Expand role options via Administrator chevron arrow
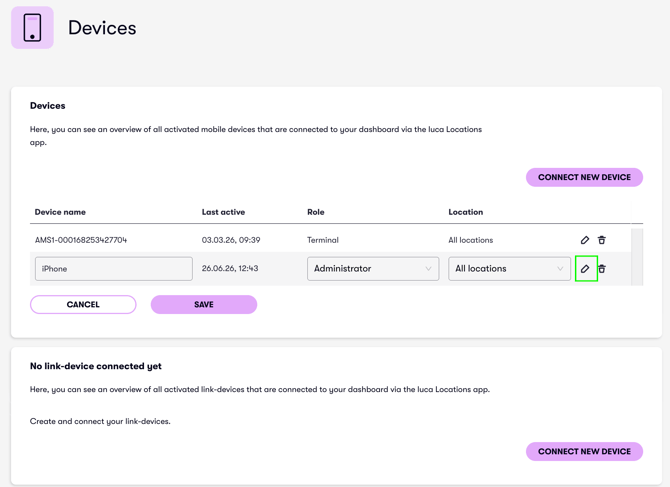This screenshot has height=487, width=670. coord(428,269)
